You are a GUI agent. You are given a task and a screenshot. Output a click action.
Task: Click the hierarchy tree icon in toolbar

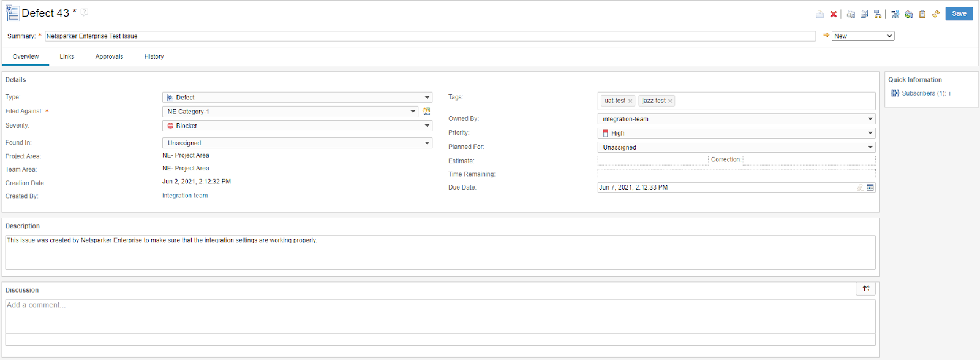coord(878,14)
